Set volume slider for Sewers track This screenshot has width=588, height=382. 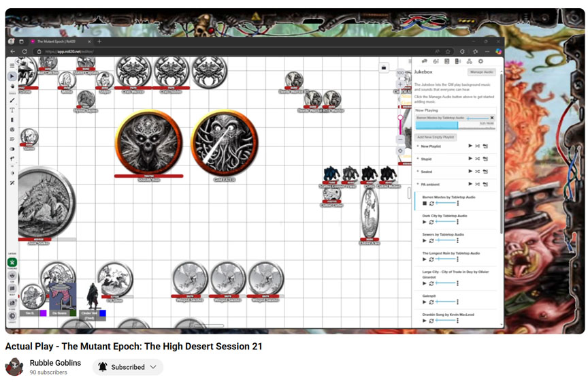click(x=446, y=240)
